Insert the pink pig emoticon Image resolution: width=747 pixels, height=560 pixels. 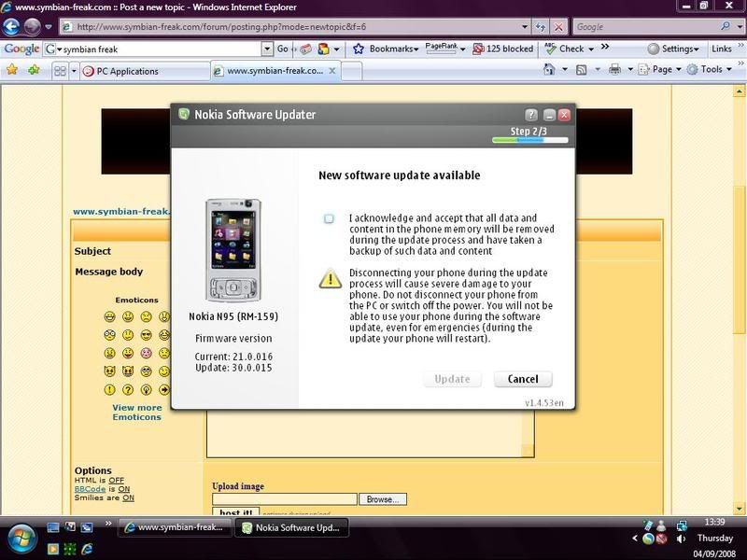pos(146,354)
